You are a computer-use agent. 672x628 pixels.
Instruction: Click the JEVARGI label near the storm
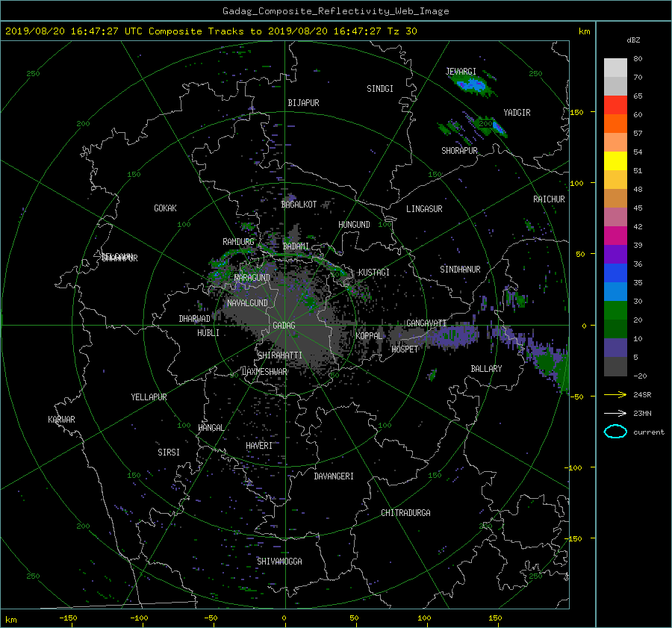tap(461, 72)
